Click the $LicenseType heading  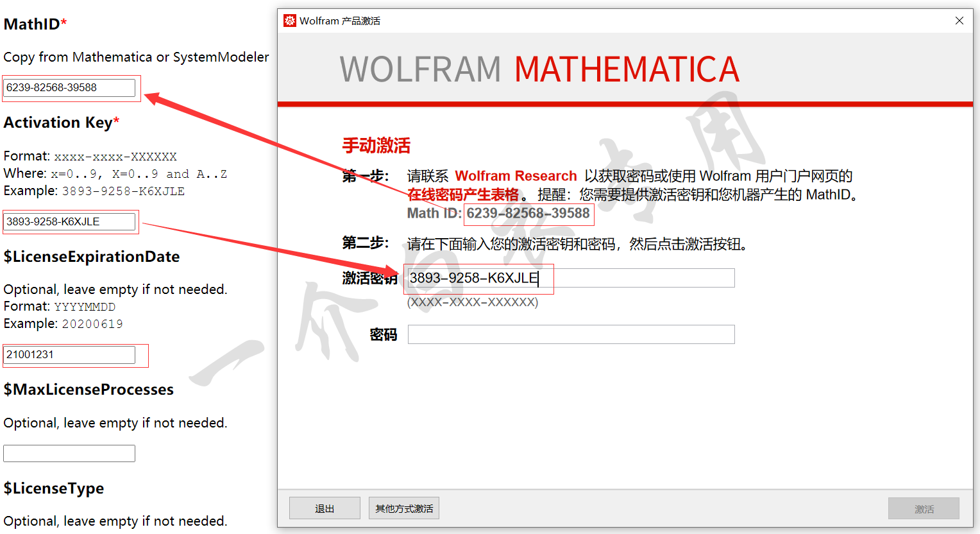click(54, 488)
